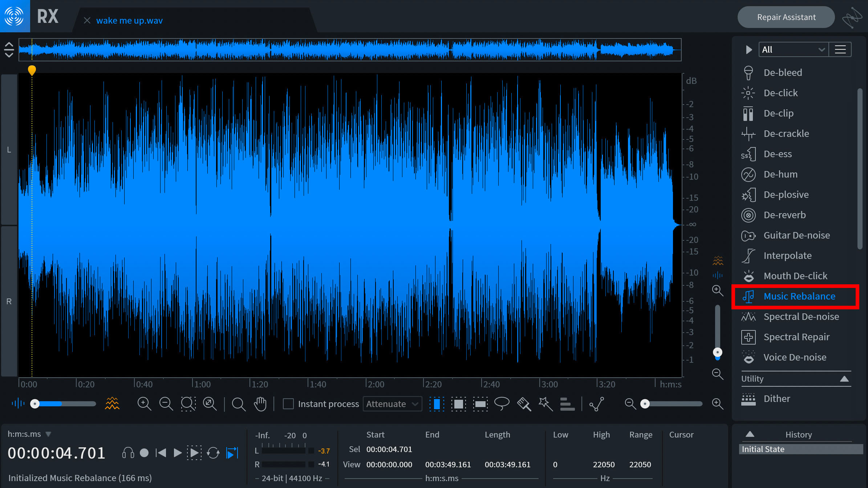Toggle left channel L selection

click(9, 150)
